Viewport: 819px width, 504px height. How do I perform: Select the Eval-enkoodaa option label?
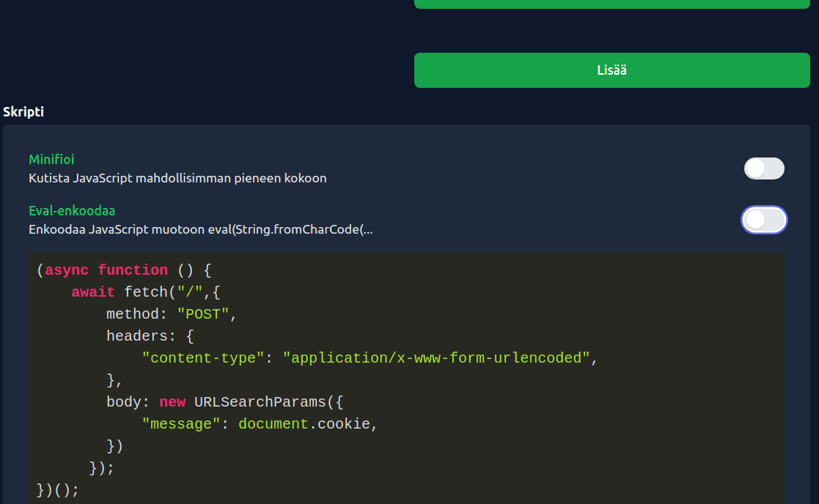72,211
